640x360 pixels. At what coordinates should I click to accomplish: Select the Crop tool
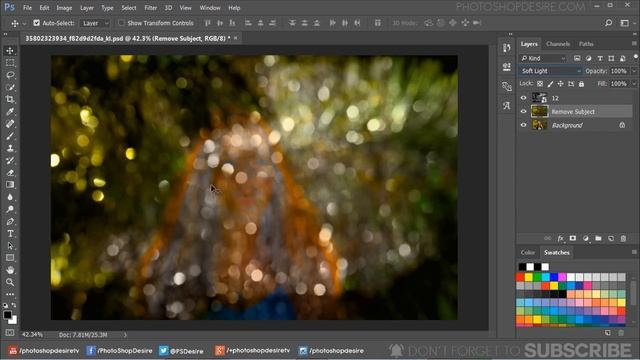pos(10,99)
